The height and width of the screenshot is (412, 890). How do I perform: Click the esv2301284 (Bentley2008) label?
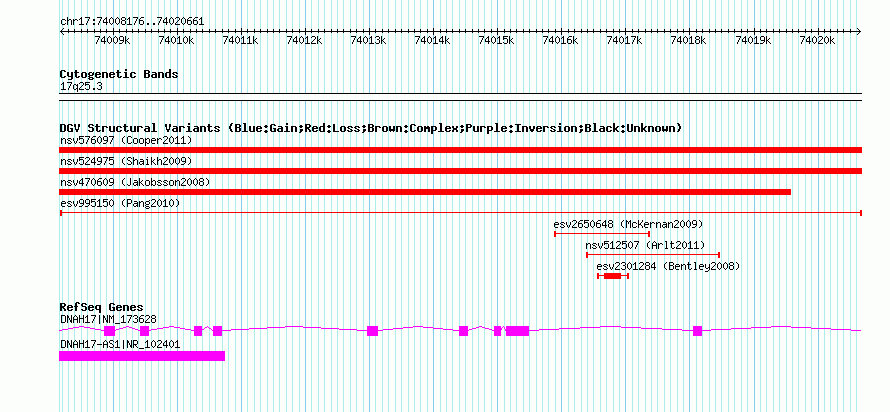click(669, 266)
